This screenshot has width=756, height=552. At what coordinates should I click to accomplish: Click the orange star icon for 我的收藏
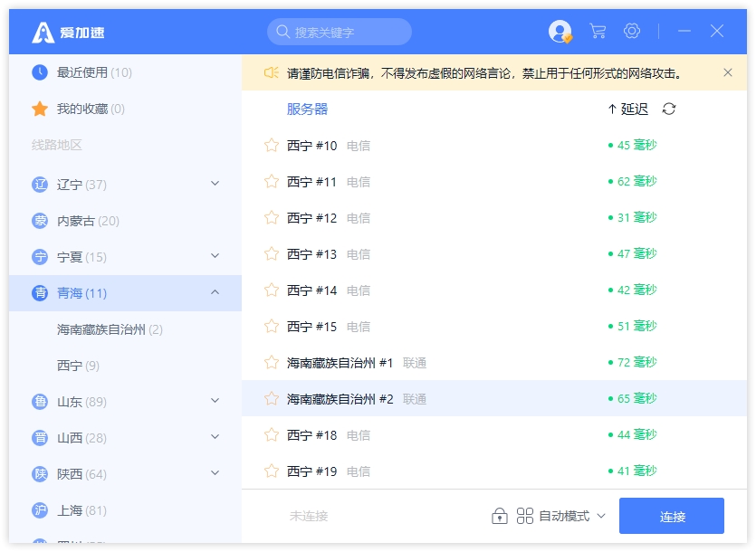click(x=40, y=109)
